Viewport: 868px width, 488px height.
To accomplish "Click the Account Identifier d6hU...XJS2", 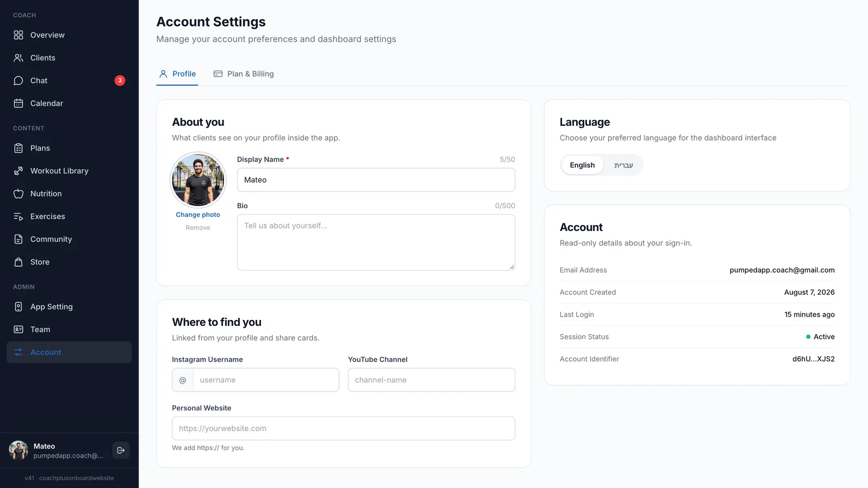I will coord(813,359).
